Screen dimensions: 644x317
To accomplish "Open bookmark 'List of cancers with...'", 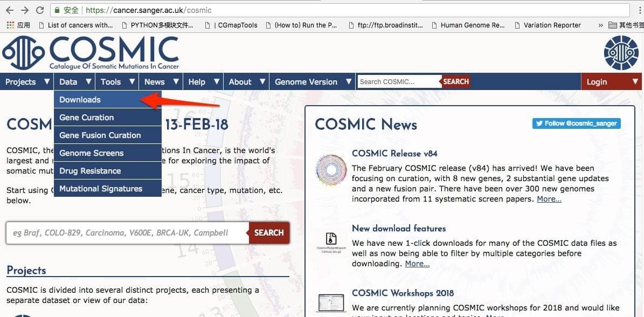I will coord(75,25).
